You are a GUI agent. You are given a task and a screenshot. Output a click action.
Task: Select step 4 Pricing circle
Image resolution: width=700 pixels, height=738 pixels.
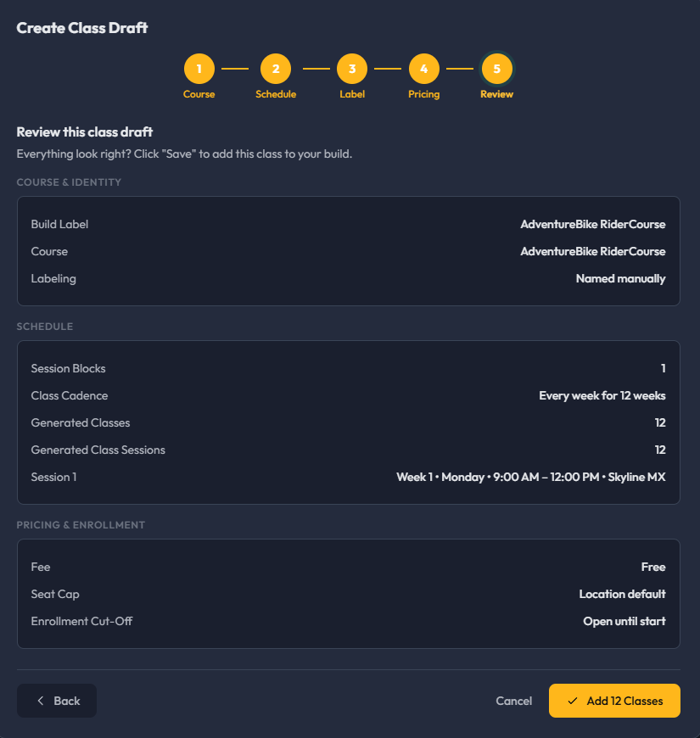point(424,69)
